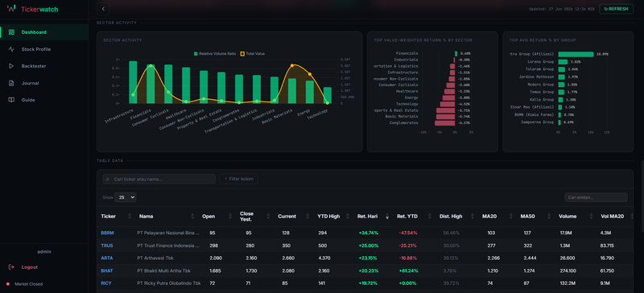Click the page vertical scrollbar thumb

tap(642, 196)
